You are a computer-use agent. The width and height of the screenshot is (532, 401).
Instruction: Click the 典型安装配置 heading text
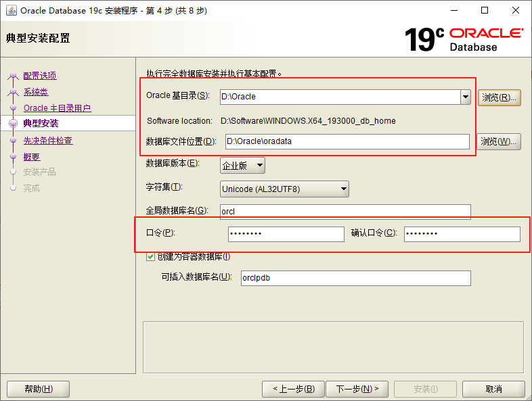click(38, 38)
